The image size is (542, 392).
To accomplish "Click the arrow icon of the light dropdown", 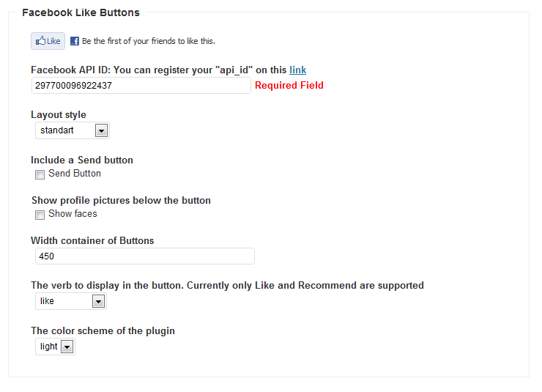I will (67, 347).
